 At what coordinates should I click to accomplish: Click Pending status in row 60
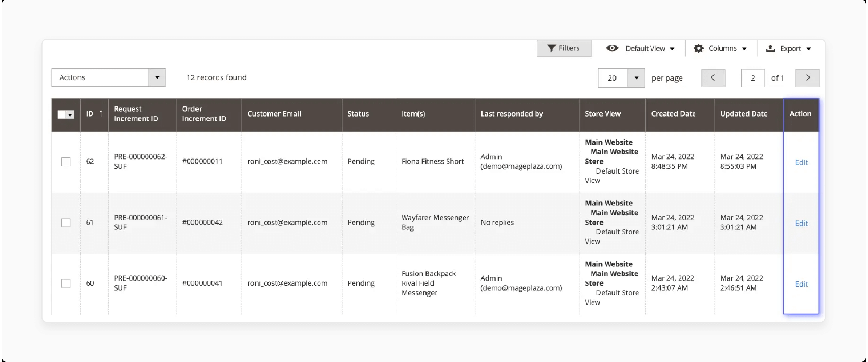[361, 283]
